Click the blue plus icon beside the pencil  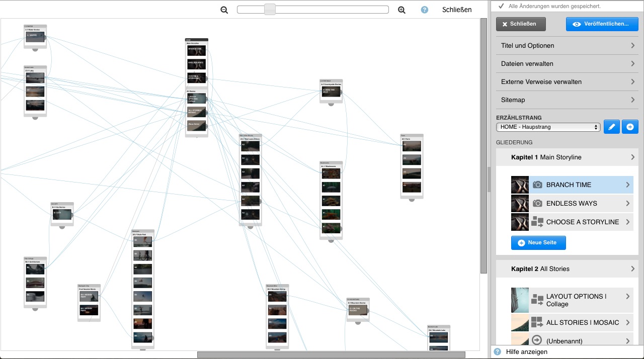[x=630, y=127]
